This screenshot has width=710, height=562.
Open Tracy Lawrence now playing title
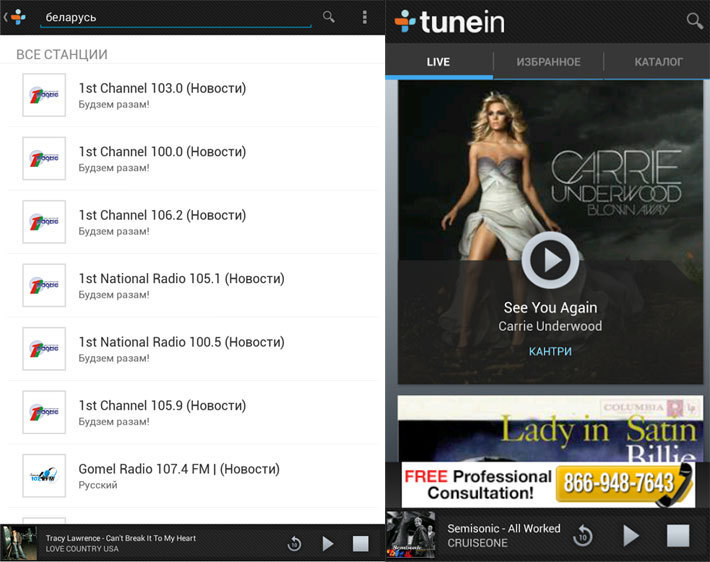coord(120,538)
